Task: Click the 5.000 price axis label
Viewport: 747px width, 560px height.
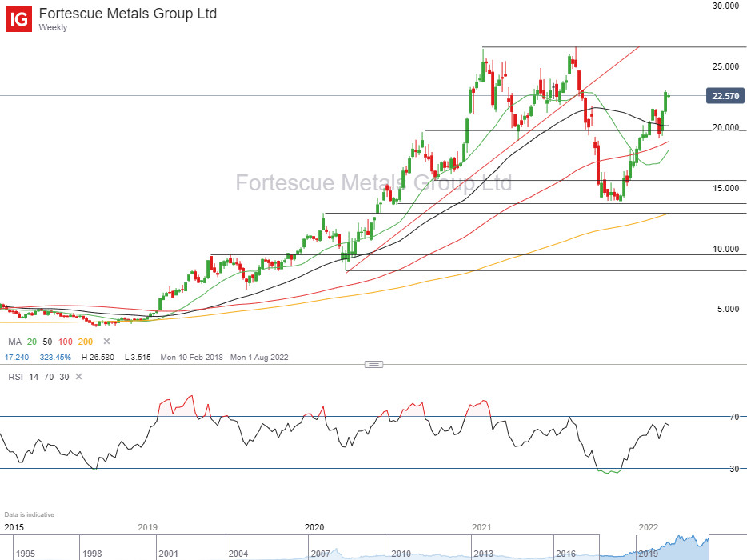Action: pos(729,309)
